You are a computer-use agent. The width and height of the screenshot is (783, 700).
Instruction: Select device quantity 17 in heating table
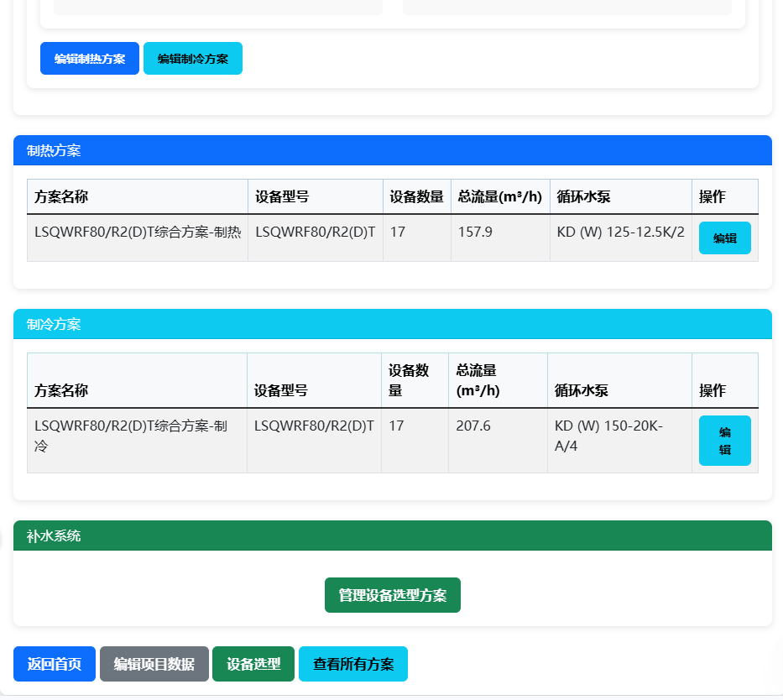(x=398, y=232)
